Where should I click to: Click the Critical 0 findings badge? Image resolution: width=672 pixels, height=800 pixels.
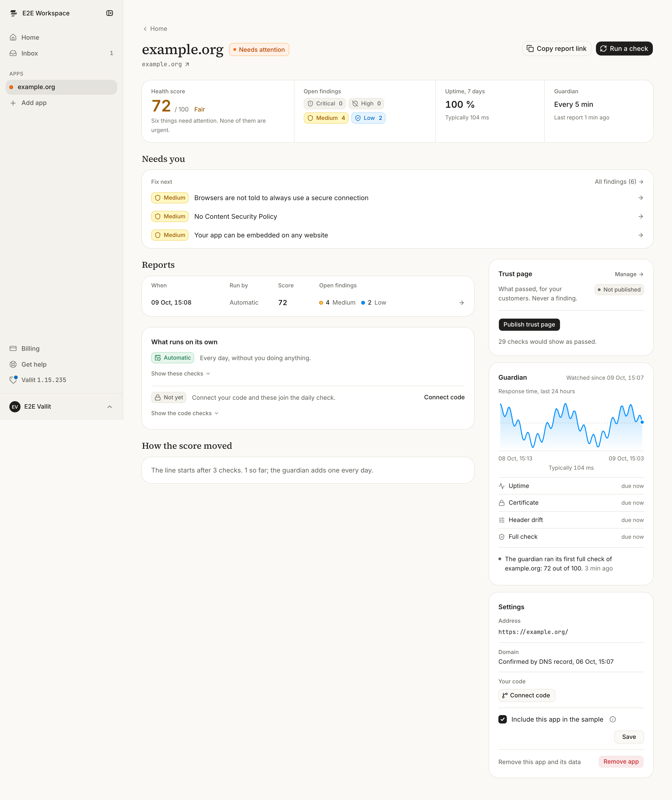pos(325,104)
